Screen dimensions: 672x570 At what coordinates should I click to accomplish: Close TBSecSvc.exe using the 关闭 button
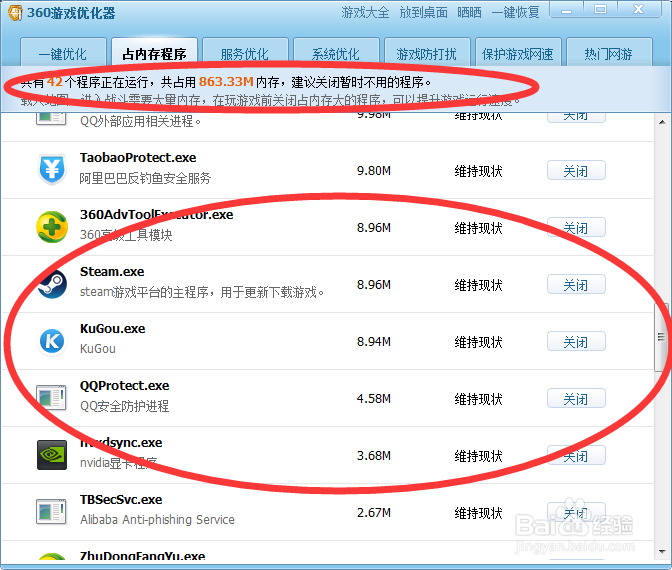(x=576, y=513)
